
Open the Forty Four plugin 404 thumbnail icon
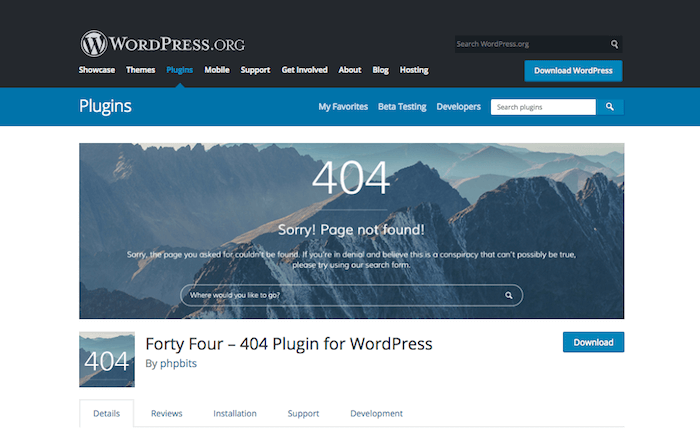[107, 359]
